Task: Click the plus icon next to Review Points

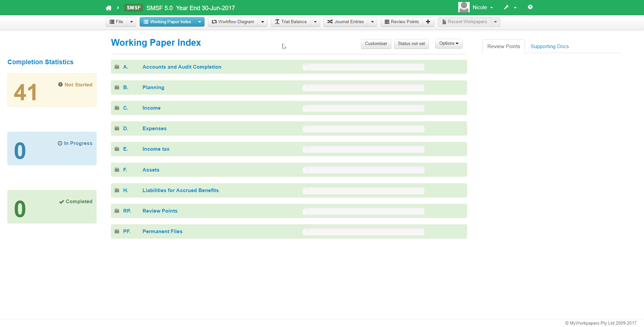Action: [x=428, y=22]
